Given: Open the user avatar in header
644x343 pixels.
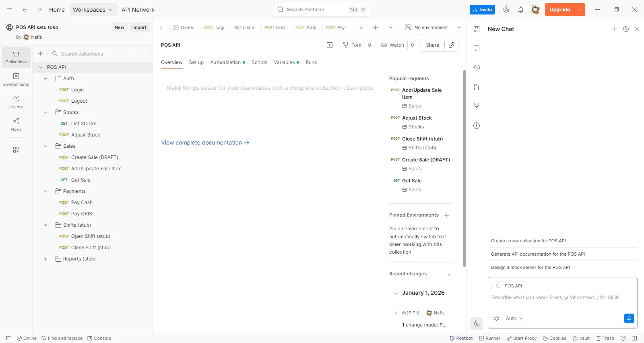Looking at the screenshot, I should pyautogui.click(x=535, y=10).
